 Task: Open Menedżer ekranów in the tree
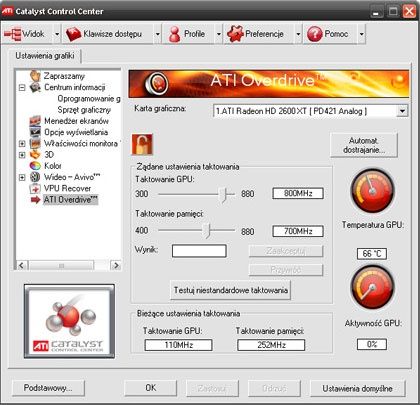[76, 121]
